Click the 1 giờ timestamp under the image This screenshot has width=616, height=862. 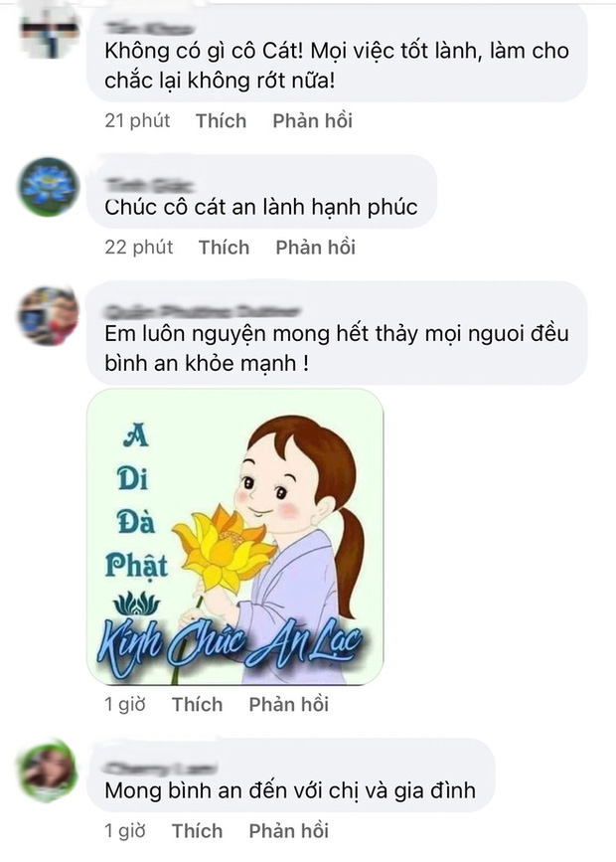click(125, 704)
